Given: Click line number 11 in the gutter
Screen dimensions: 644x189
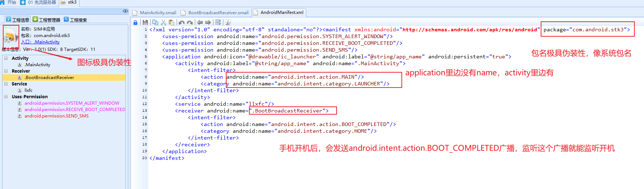Looking at the screenshot, I should click(x=145, y=97).
